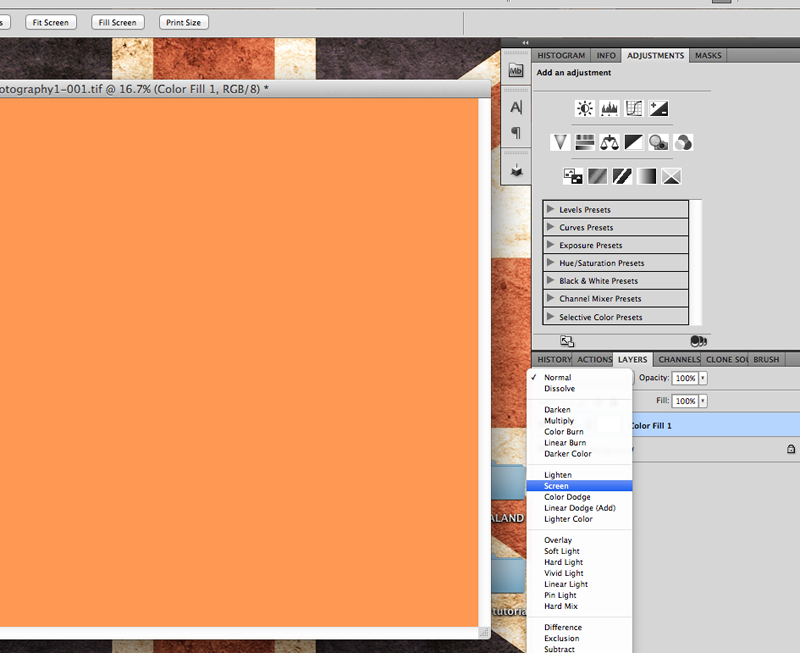This screenshot has height=653, width=800.
Task: Open the Opacity dropdown arrow
Action: point(703,378)
